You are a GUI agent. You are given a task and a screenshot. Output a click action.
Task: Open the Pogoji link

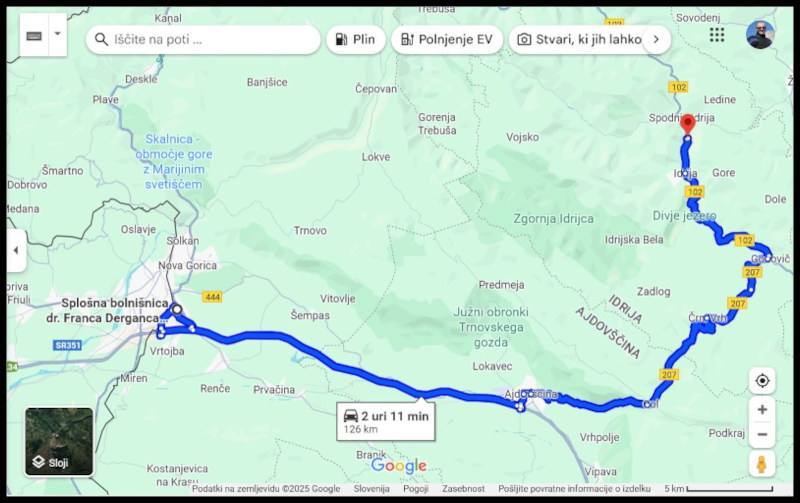click(416, 489)
